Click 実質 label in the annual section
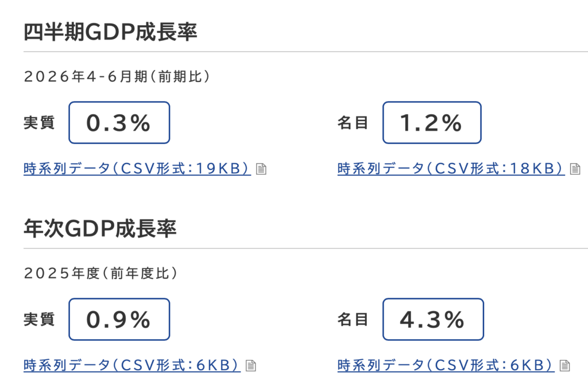 39,320
